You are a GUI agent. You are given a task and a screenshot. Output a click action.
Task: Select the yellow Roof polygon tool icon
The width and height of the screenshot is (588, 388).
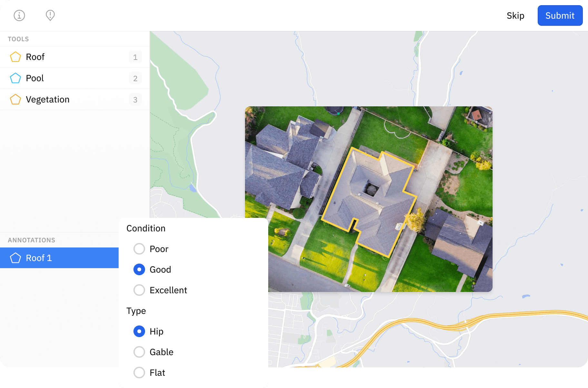(x=15, y=57)
